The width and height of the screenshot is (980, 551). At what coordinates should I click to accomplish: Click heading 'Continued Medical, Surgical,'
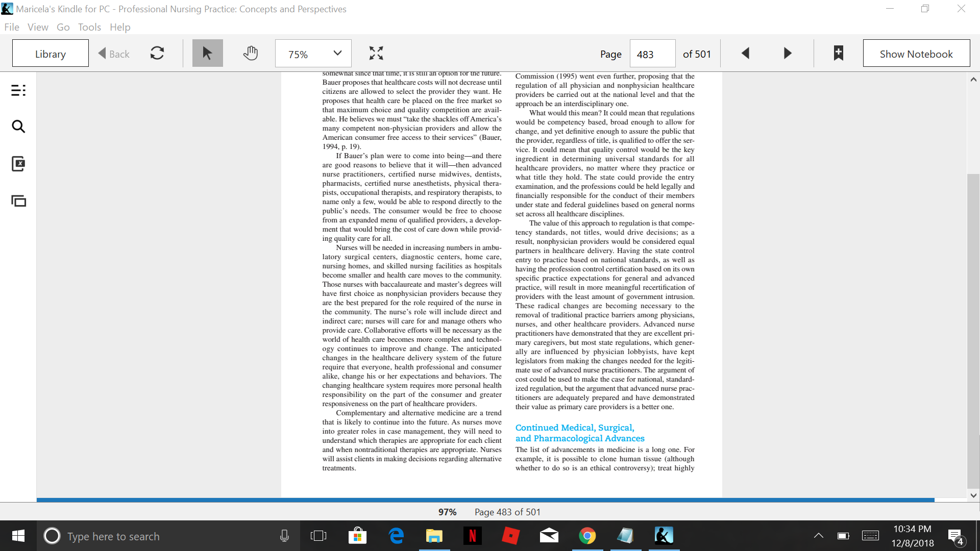[575, 428]
